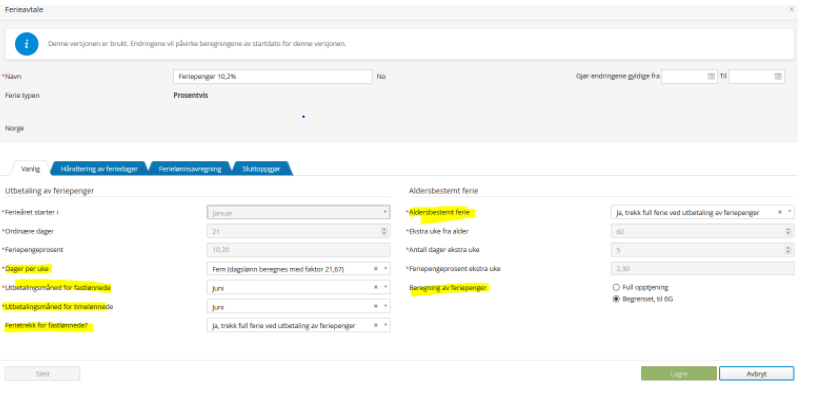Expand Ferietrekk for fastlønnede dropdown
Image resolution: width=816 pixels, height=398 pixels.
385,325
